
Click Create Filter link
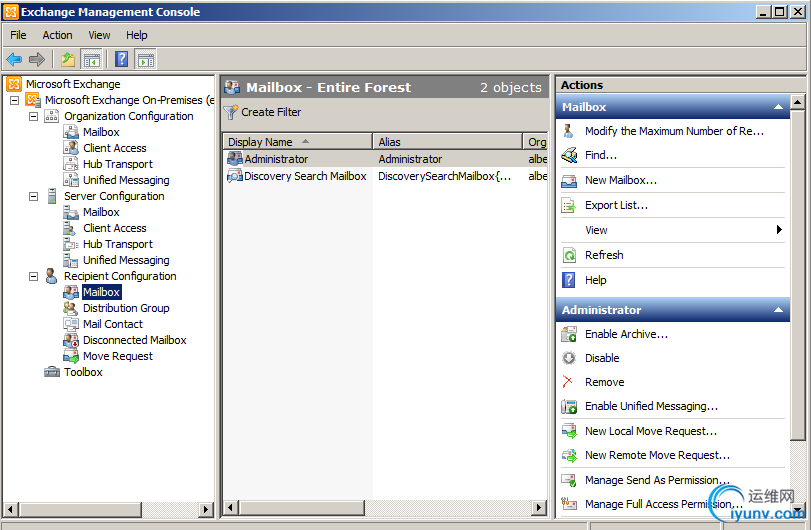pyautogui.click(x=271, y=112)
